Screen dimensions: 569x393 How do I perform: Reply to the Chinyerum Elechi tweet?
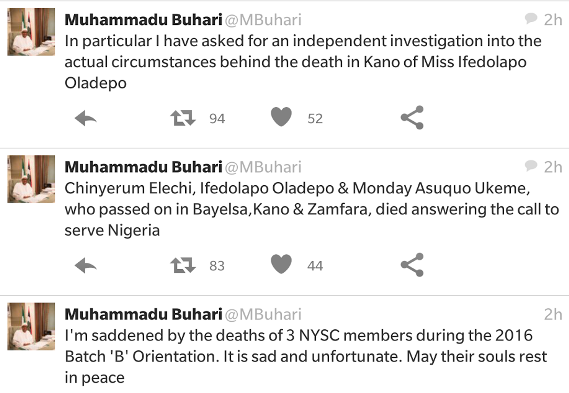(x=86, y=266)
